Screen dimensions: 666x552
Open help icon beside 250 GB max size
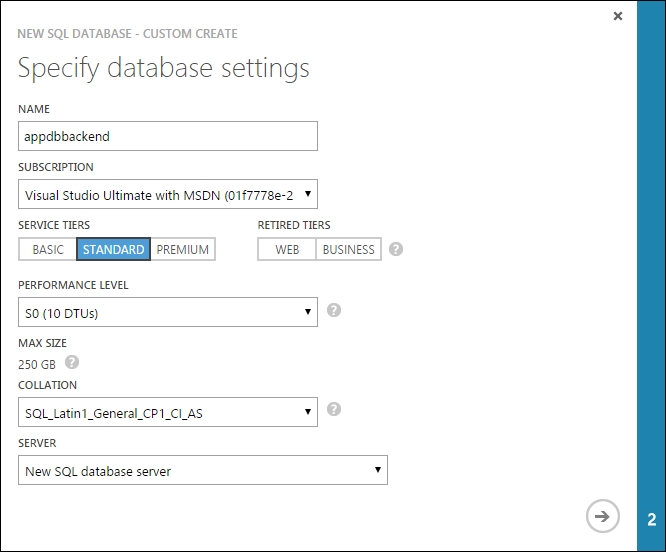tap(72, 363)
